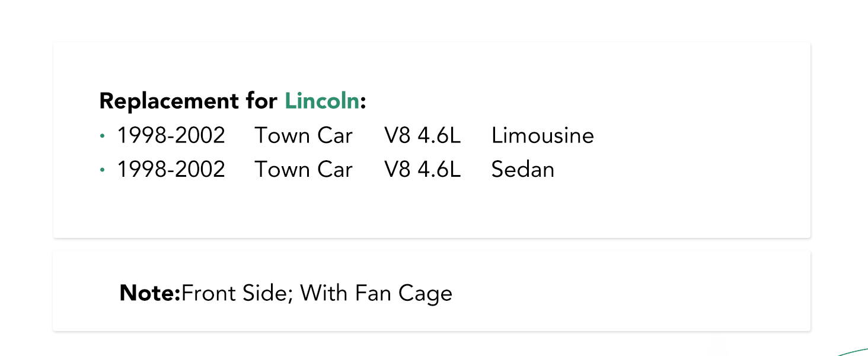Click green bullet before Limousine row
The image size is (868, 356).
click(102, 136)
